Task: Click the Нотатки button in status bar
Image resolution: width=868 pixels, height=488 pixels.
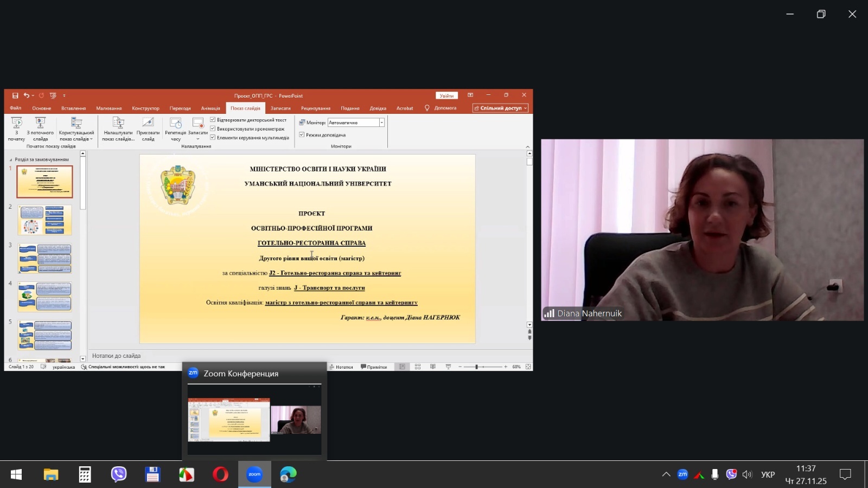Action: click(x=341, y=367)
